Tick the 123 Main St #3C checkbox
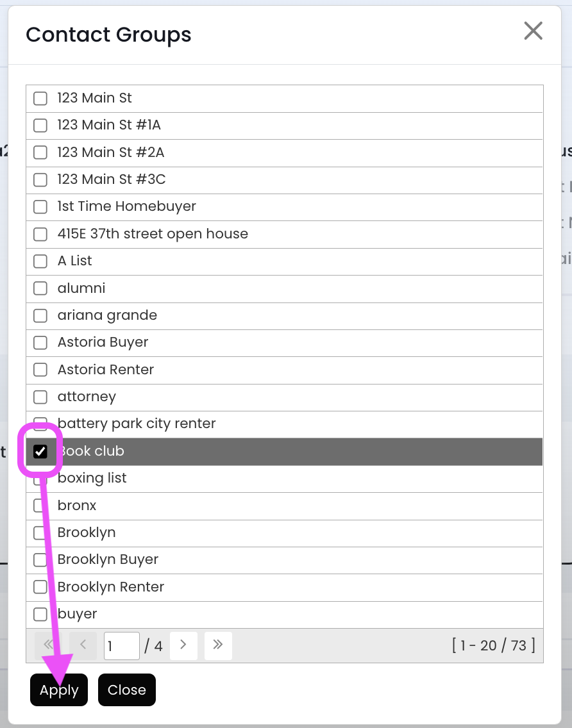 (x=40, y=180)
